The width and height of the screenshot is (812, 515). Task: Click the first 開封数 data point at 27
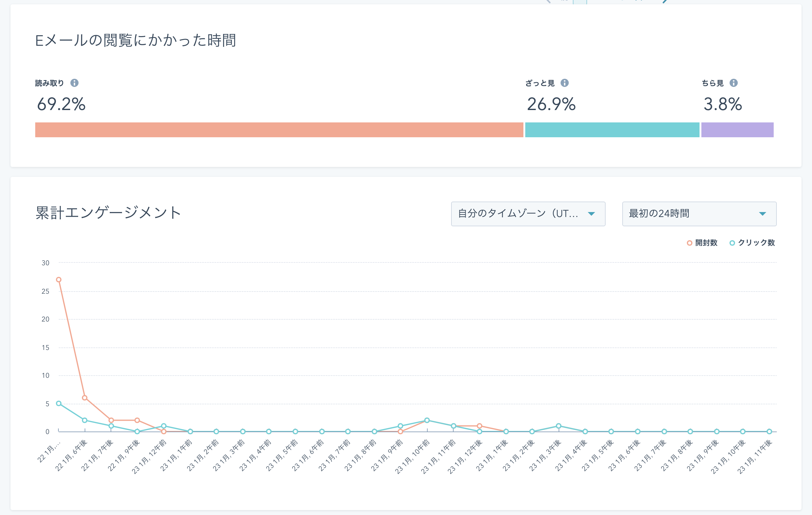point(59,279)
